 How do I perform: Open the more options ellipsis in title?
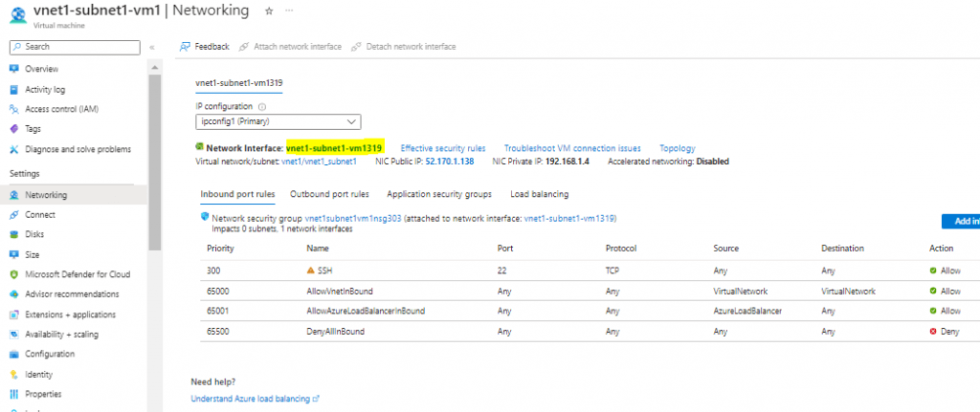[290, 11]
